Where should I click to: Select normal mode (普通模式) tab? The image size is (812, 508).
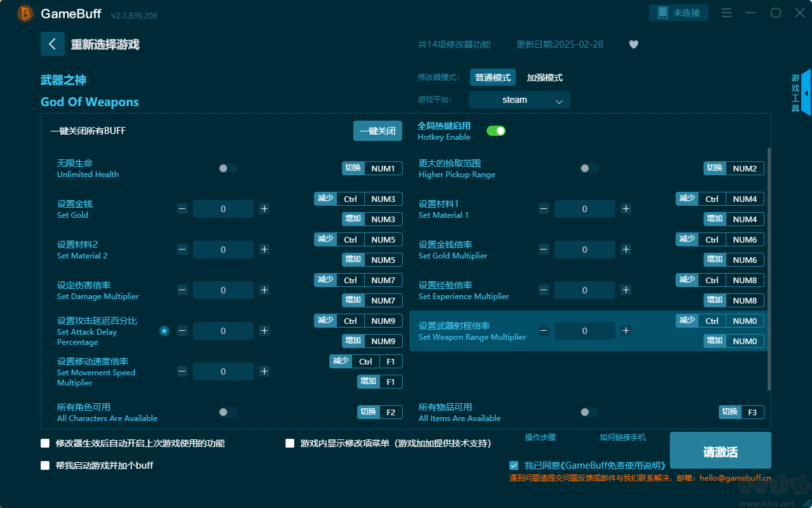click(492, 77)
